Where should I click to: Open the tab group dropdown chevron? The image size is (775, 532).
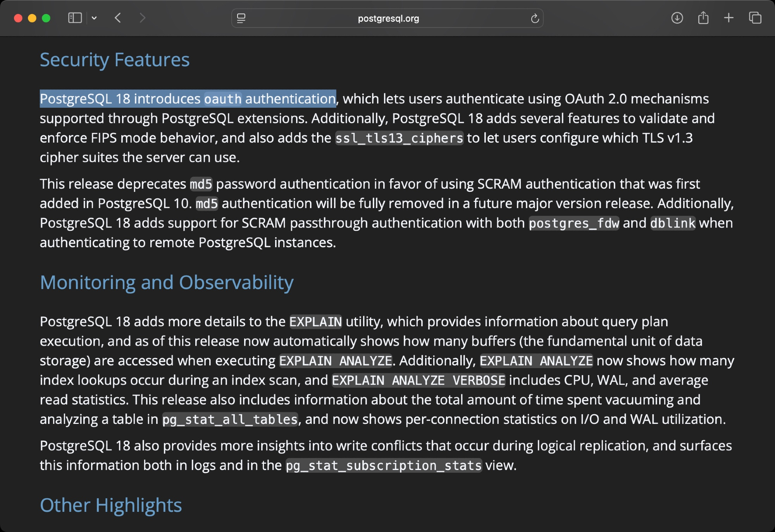pos(94,18)
